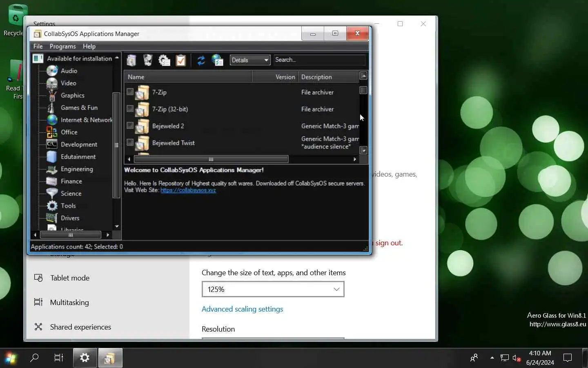588x368 pixels.
Task: Click category tree horizontal scroll-left arrow
Action: pos(35,235)
